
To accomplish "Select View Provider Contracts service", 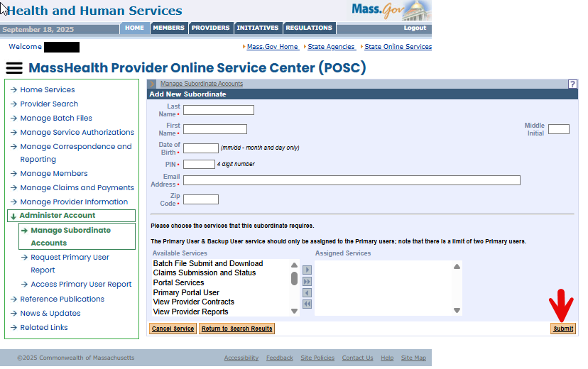I will pyautogui.click(x=193, y=302).
